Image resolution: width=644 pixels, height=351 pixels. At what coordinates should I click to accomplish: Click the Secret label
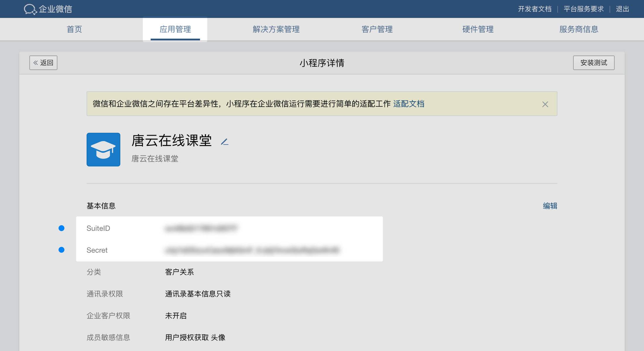tap(97, 250)
